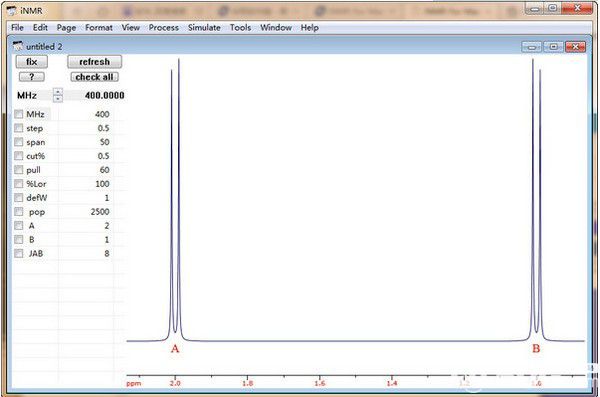600x397 pixels.
Task: Click the untitled 2 document icon
Action: [x=18, y=46]
